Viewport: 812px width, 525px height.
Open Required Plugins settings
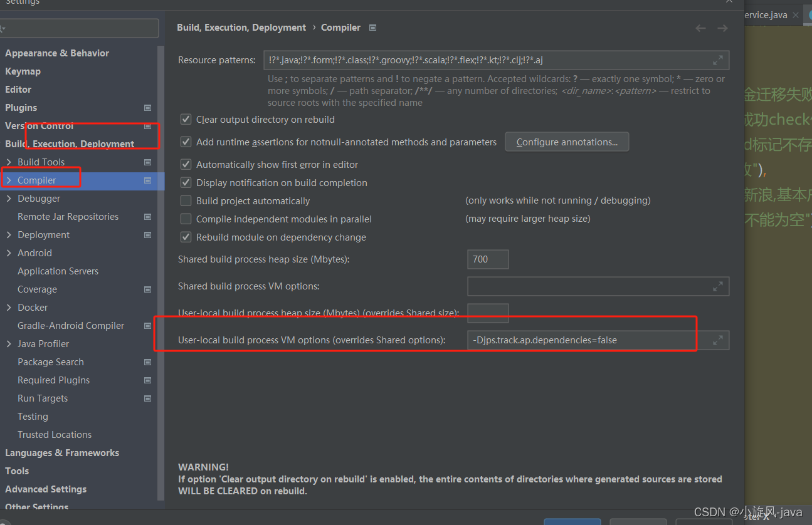[x=53, y=380]
